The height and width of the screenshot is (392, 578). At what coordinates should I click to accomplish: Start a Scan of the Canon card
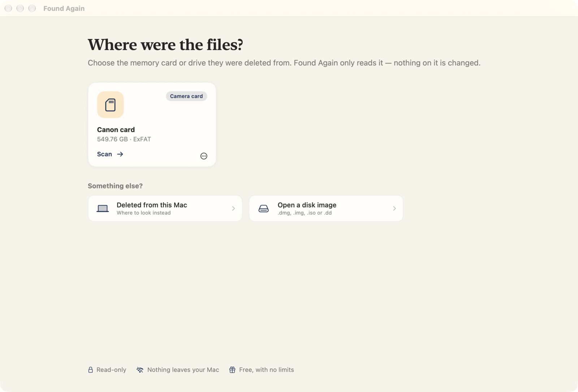point(110,154)
